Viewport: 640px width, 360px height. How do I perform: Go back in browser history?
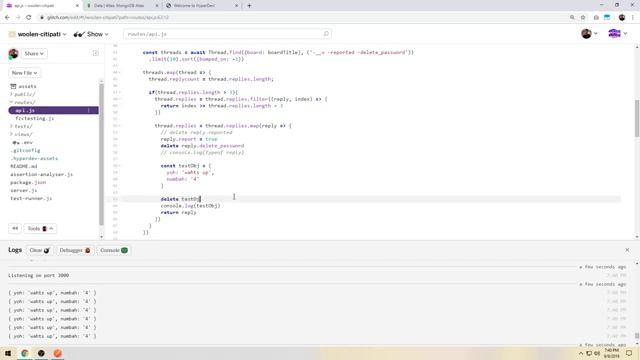tap(7, 17)
